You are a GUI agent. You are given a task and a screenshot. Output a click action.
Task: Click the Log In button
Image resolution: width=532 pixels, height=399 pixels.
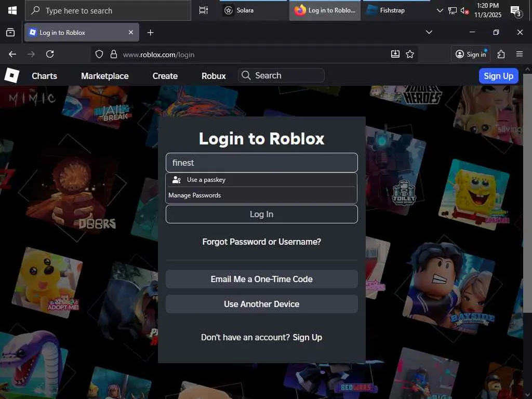pos(262,214)
